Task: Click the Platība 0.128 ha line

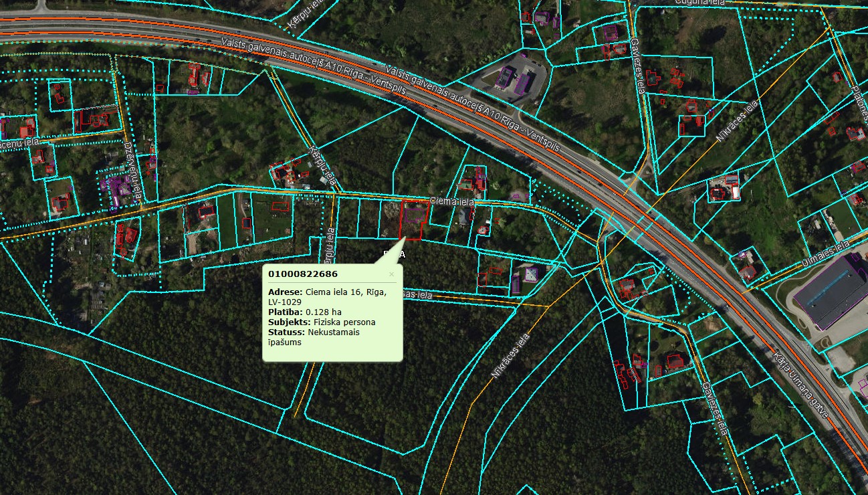Action: pos(305,312)
